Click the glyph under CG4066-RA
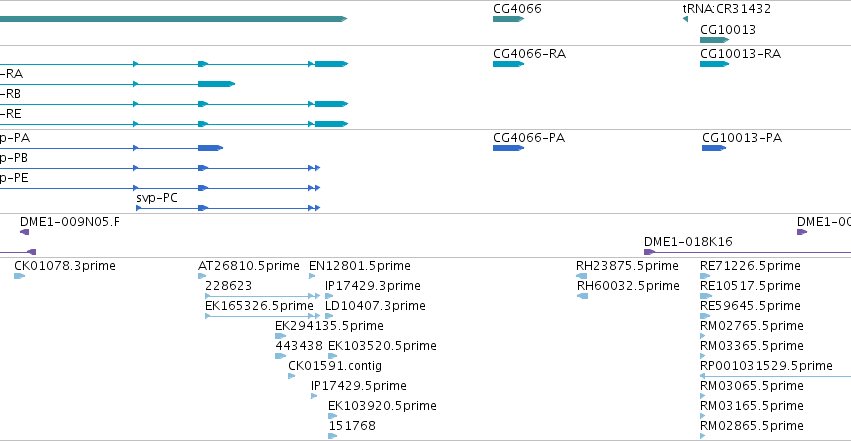Screen dimensions: 851x441 pos(509,64)
